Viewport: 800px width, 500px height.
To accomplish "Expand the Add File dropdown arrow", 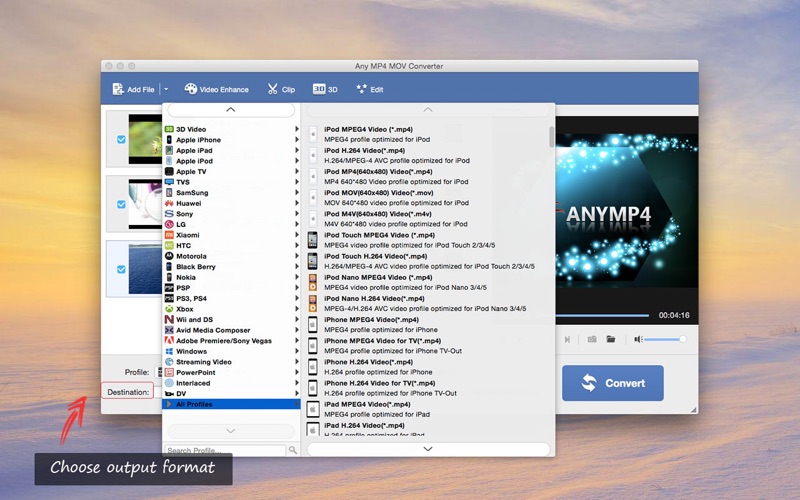I will coord(165,89).
